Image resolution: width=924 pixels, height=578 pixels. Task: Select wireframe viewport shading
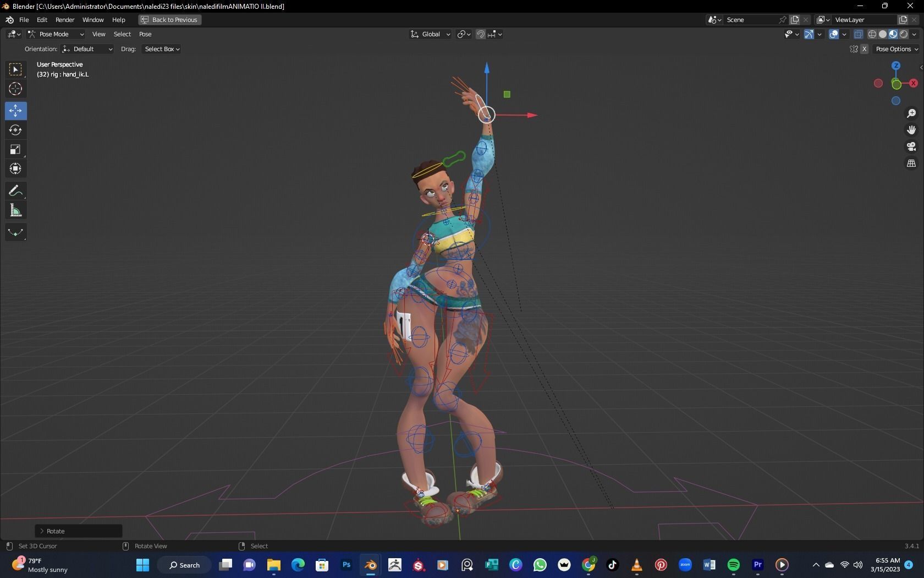pyautogui.click(x=872, y=34)
